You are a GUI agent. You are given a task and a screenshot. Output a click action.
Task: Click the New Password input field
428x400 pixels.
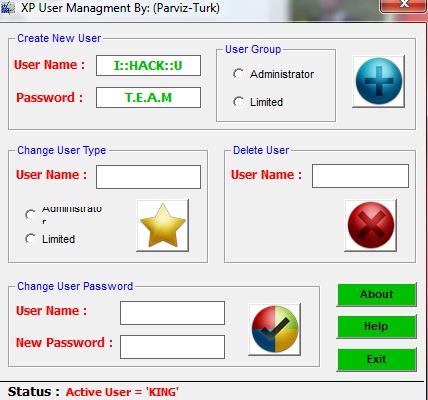[x=172, y=347]
